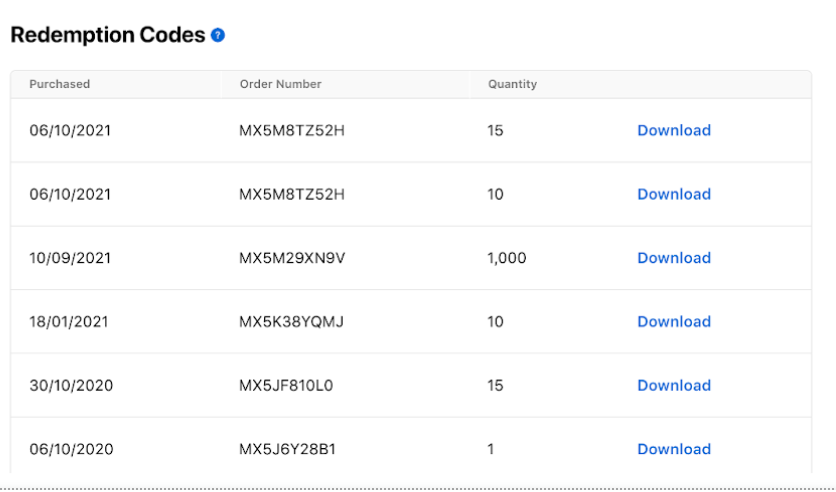Download codes for order MX5JF810L0

(x=674, y=385)
